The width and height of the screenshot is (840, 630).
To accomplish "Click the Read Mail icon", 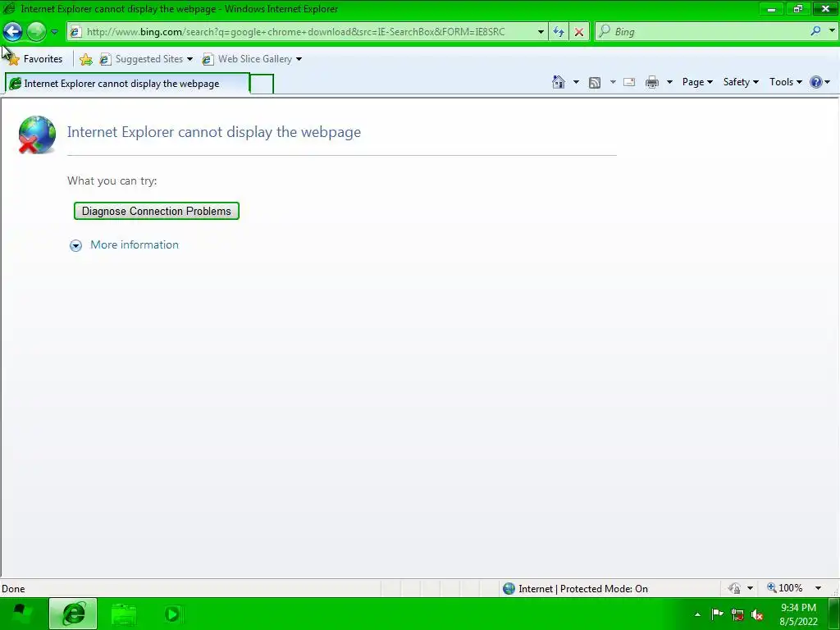I will pyautogui.click(x=629, y=82).
